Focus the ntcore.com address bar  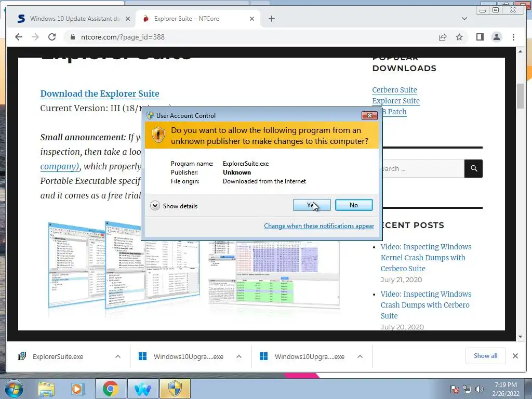tap(251, 37)
